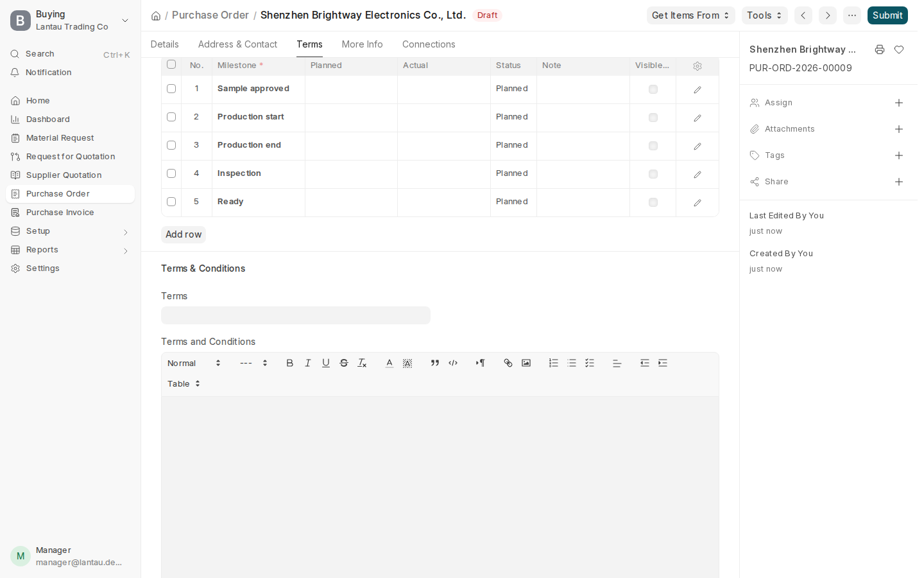Print the purchase order
This screenshot has height=578, width=924.
[880, 49]
